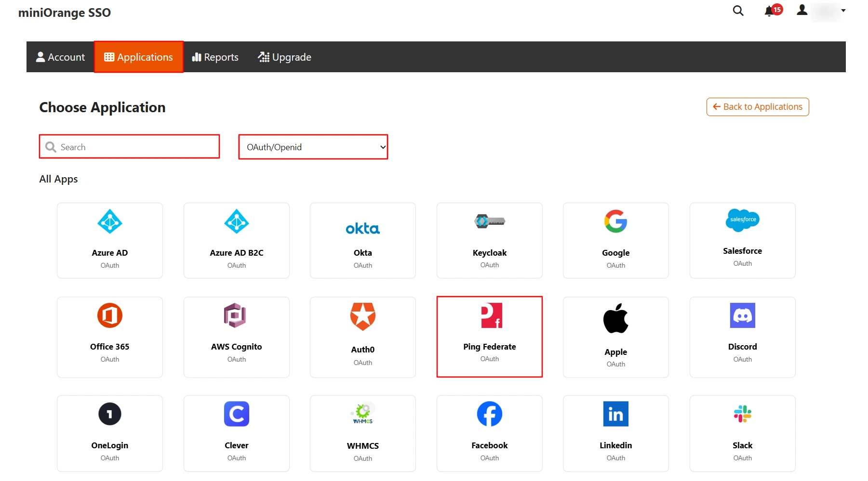Select the Auth0 shield icon
This screenshot has width=868, height=481.
click(363, 316)
